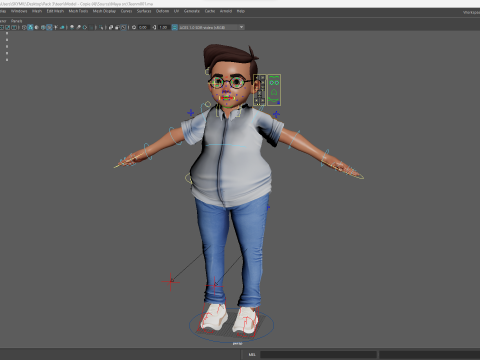Enable Screen Space Ambient Occlusion icon
Viewport: 480px width, 360px height.
coord(72,27)
